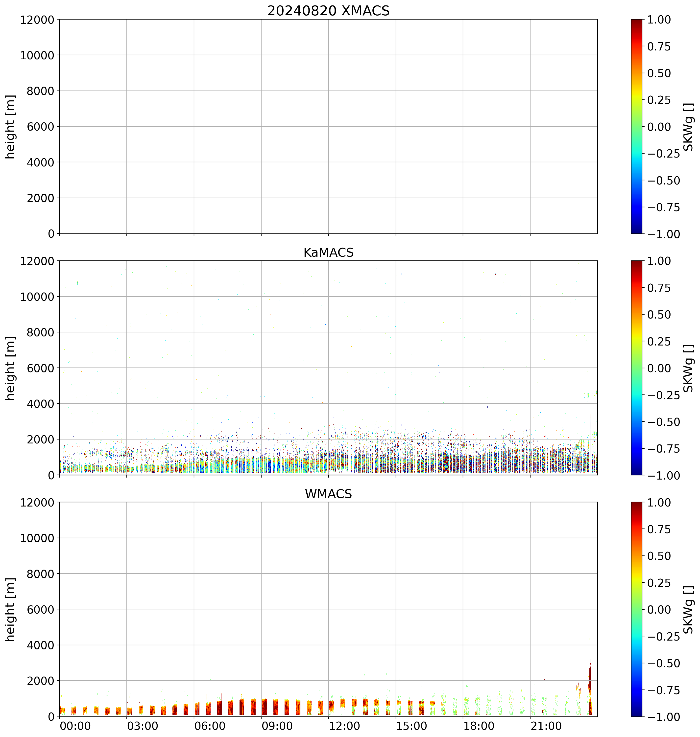Click the 00:00 time axis label

(75, 726)
